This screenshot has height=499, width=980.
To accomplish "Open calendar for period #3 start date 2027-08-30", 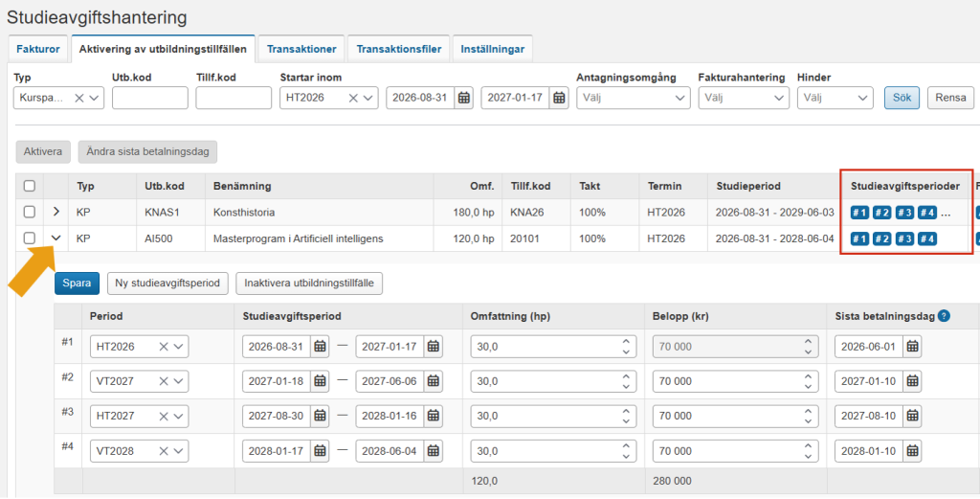I will 320,416.
